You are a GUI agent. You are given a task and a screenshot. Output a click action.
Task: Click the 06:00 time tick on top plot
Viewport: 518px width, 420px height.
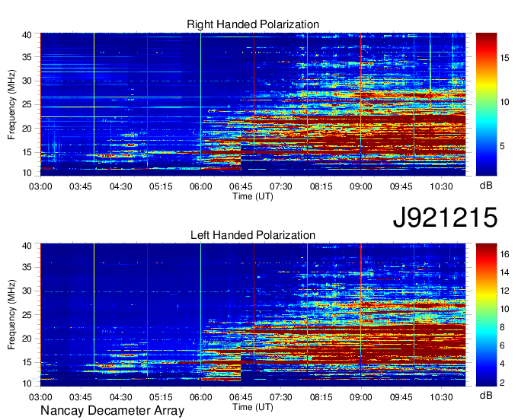(x=200, y=186)
